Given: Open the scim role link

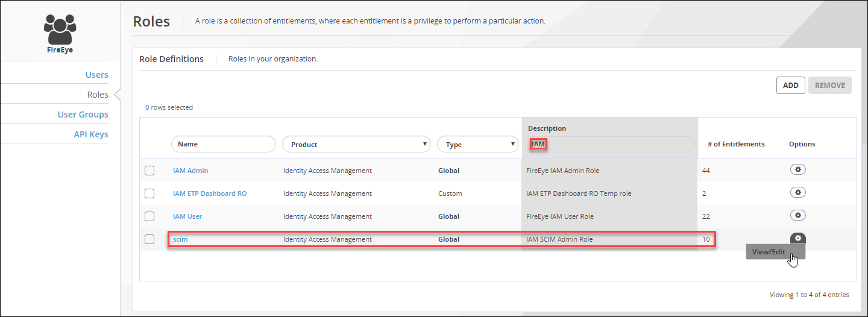Looking at the screenshot, I should (x=180, y=239).
